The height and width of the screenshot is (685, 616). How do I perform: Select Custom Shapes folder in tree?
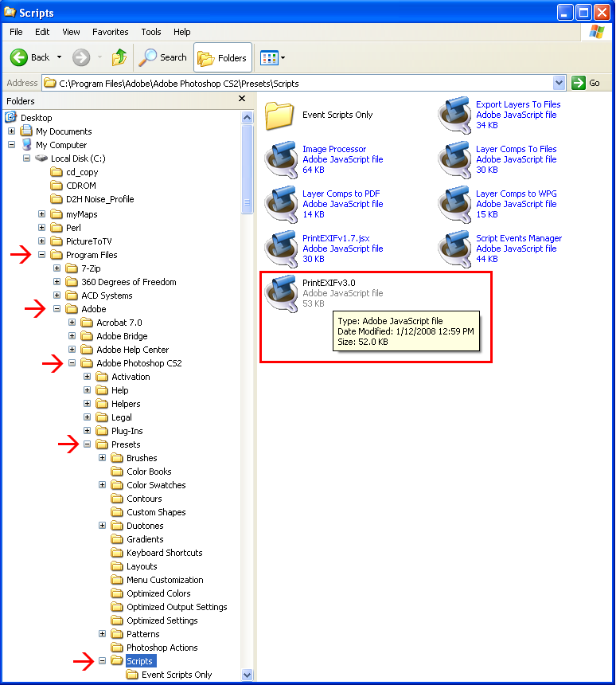pyautogui.click(x=156, y=512)
